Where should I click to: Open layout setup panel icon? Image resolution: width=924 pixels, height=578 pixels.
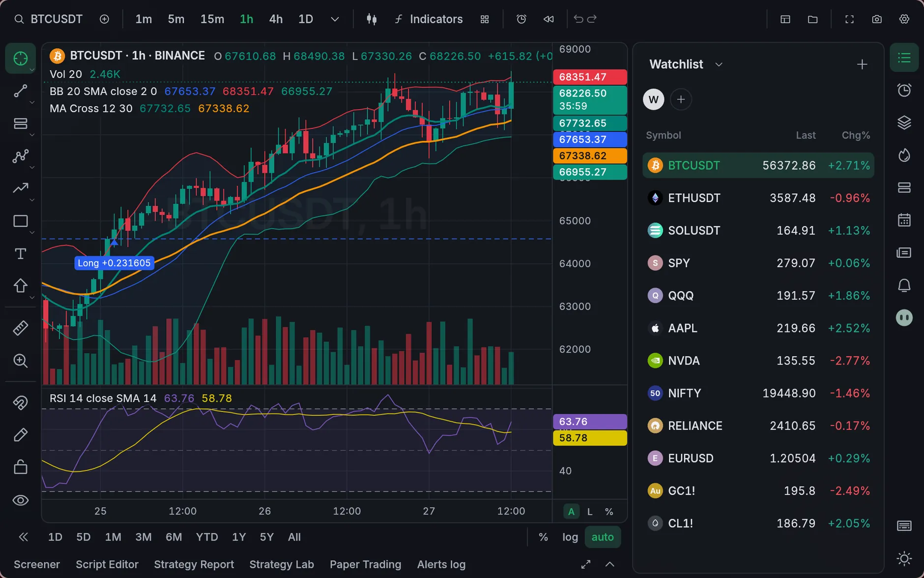point(785,19)
